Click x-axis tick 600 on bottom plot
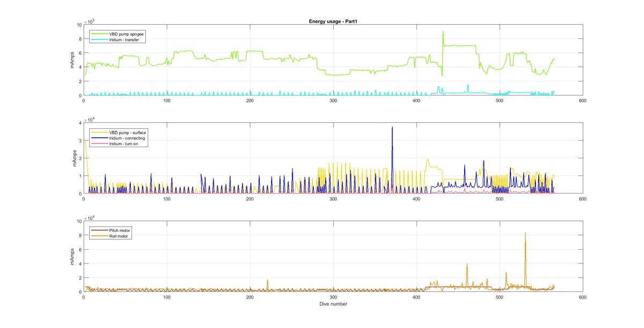The width and height of the screenshot is (644, 328). click(582, 297)
